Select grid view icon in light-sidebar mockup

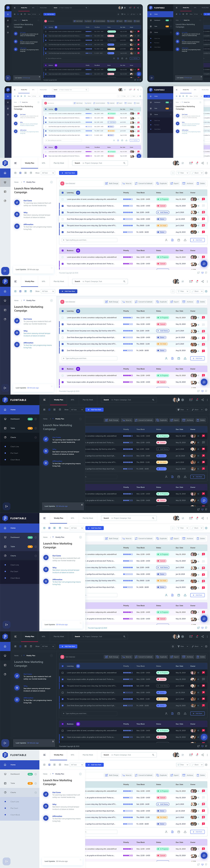[x=55, y=764]
